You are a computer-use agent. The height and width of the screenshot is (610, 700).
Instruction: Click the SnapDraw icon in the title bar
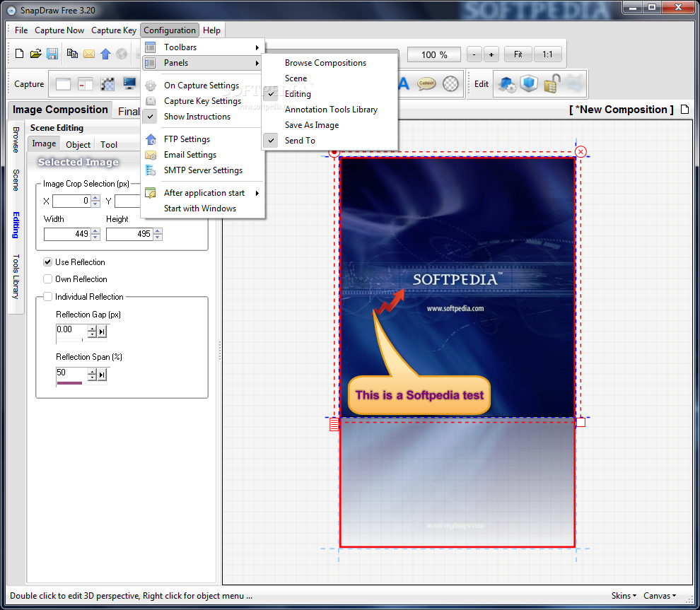tap(11, 10)
